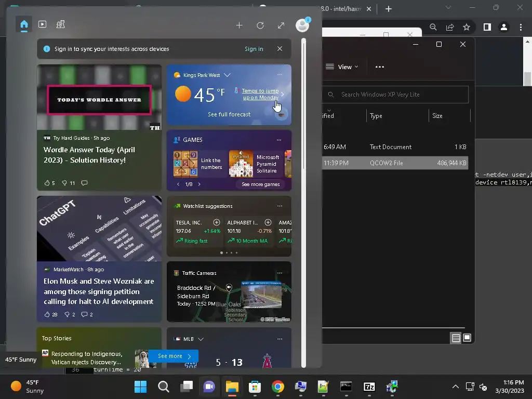Expand the Kings Park West location dropdown

pos(228,75)
